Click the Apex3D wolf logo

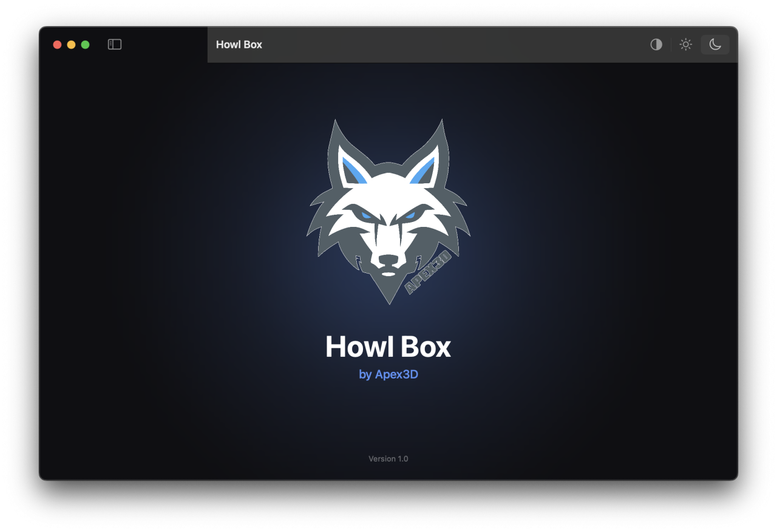[388, 211]
